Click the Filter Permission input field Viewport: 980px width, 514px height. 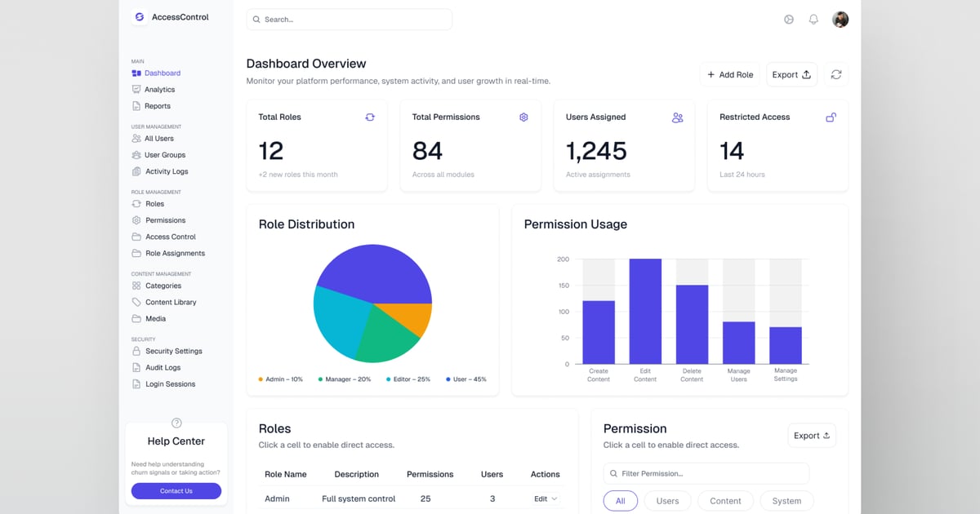(706, 473)
